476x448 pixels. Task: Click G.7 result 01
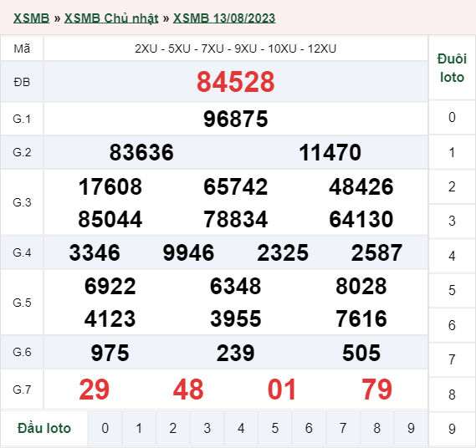(282, 389)
